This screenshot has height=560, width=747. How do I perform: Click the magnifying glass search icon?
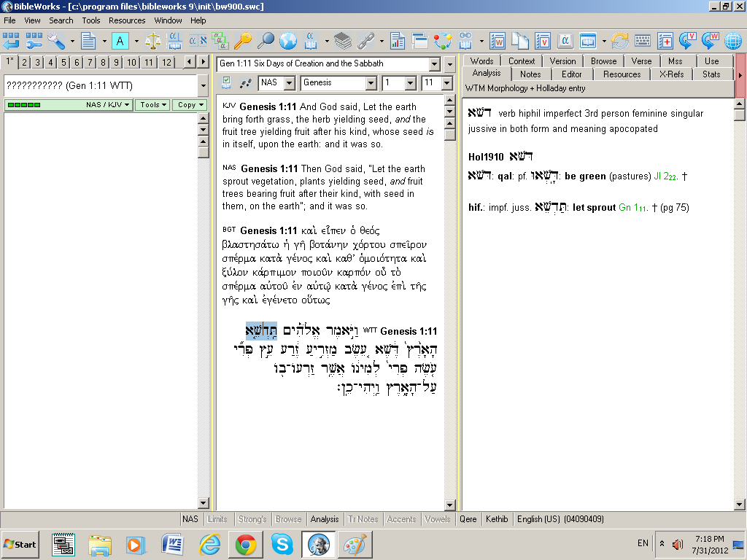pyautogui.click(x=266, y=41)
